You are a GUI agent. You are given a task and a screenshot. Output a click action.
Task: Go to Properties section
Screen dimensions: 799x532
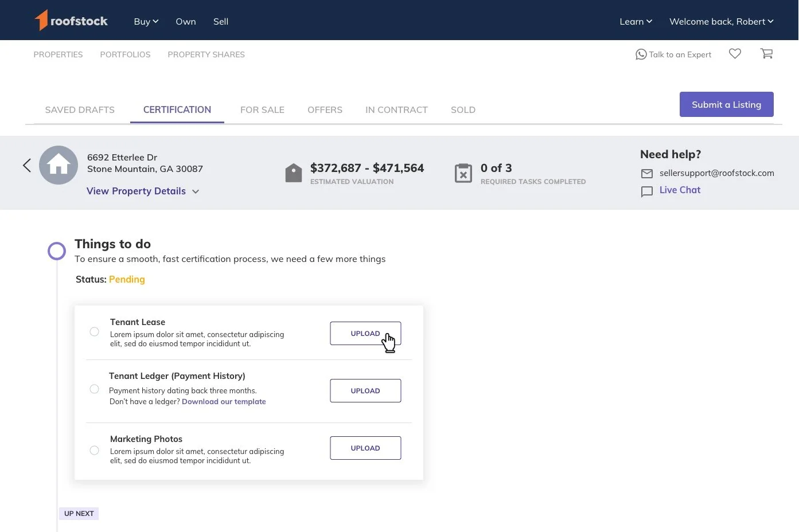point(58,54)
